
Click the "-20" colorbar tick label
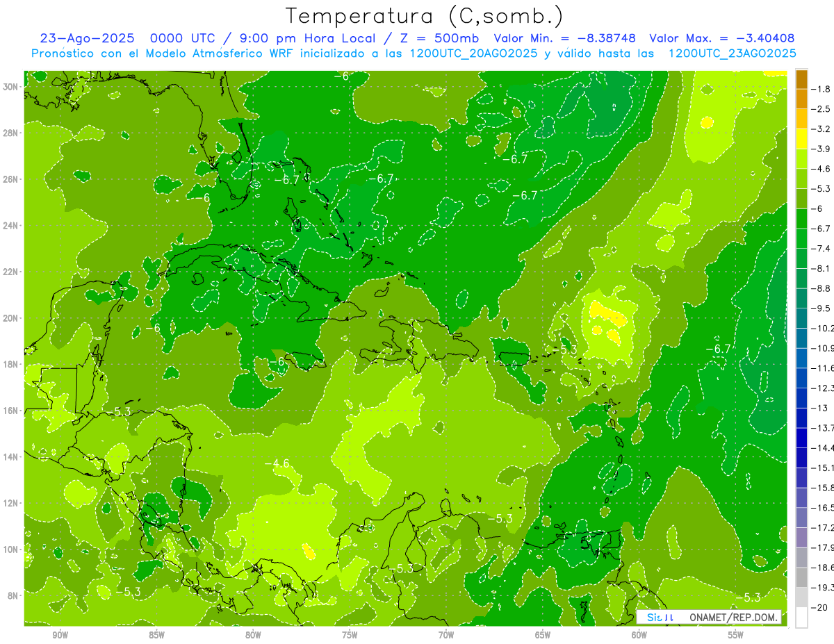tap(819, 606)
